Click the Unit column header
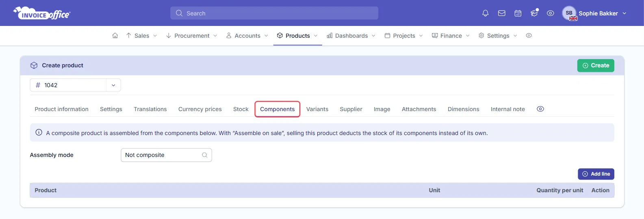 point(434,190)
